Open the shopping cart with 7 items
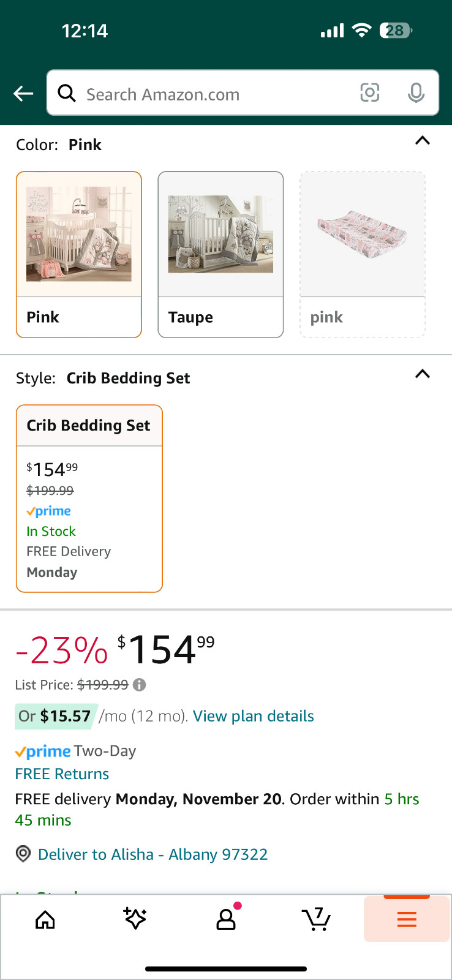452x980 pixels. (316, 919)
